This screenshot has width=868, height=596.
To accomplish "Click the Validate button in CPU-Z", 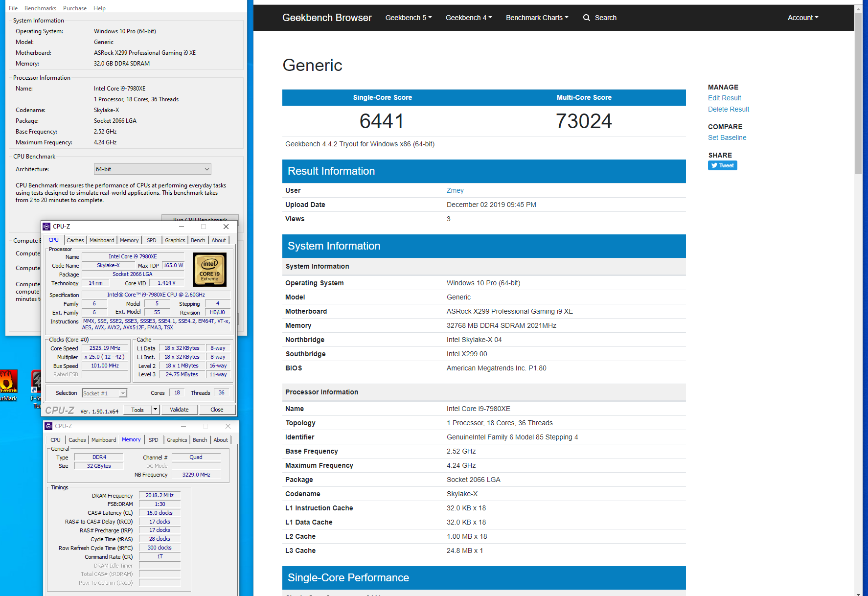I will tap(179, 410).
